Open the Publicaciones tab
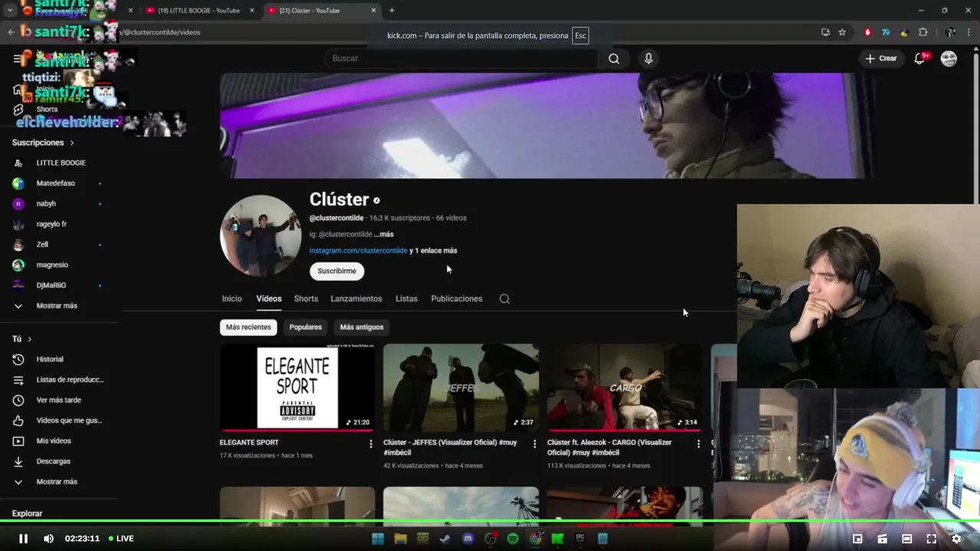 tap(456, 298)
